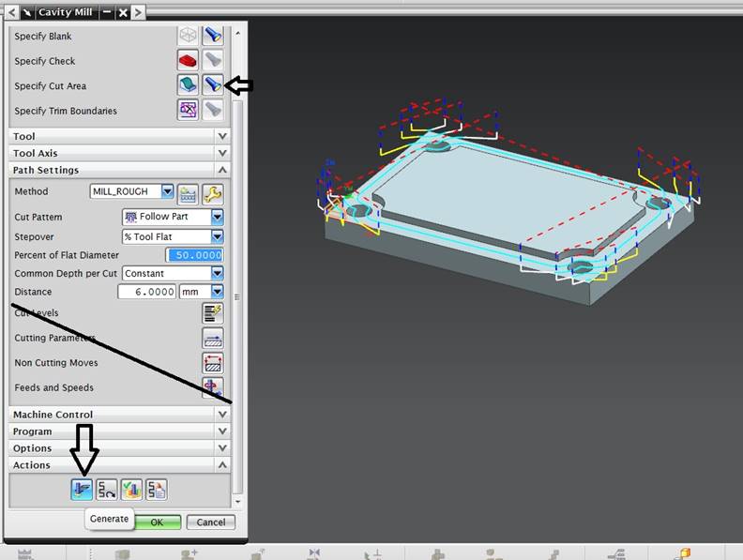
Task: Click the Specify Check label
Action: [x=44, y=61]
